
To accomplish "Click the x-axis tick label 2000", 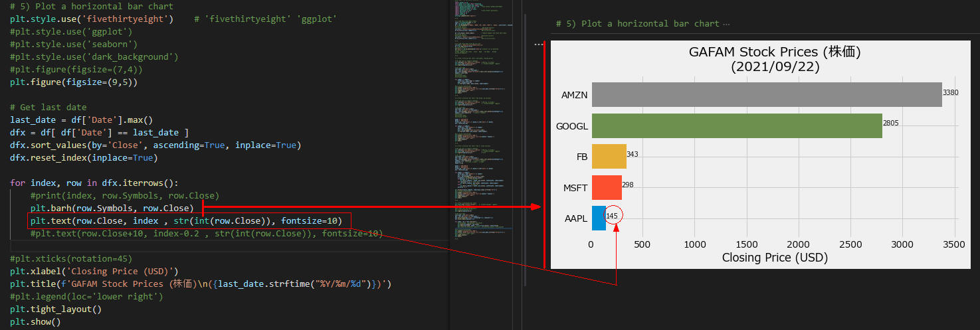I will click(799, 244).
